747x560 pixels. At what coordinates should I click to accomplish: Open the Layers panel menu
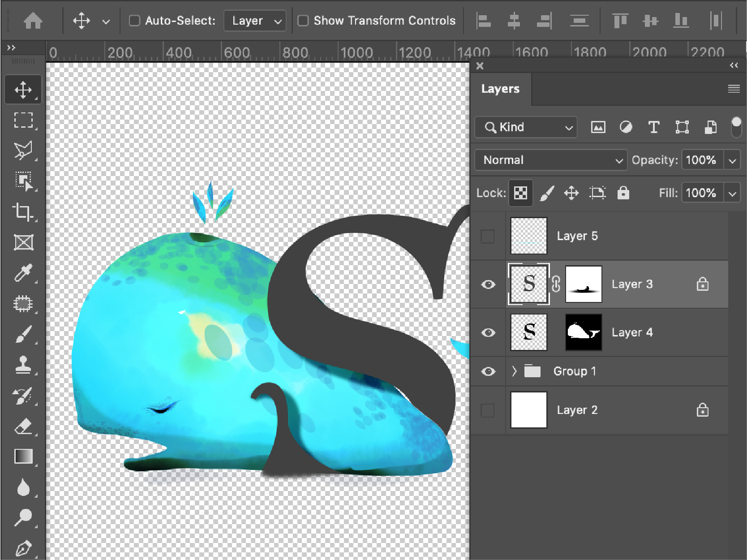(733, 89)
